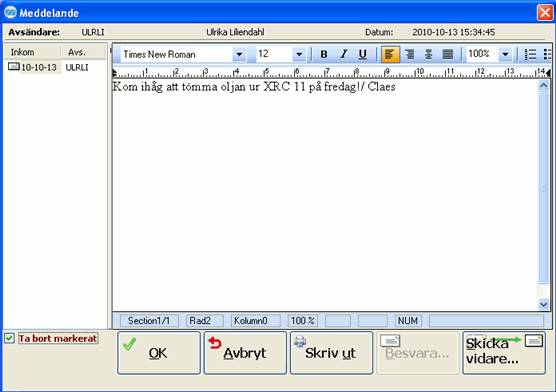The image size is (556, 392).
Task: Click the Avbryt button
Action: tap(245, 353)
